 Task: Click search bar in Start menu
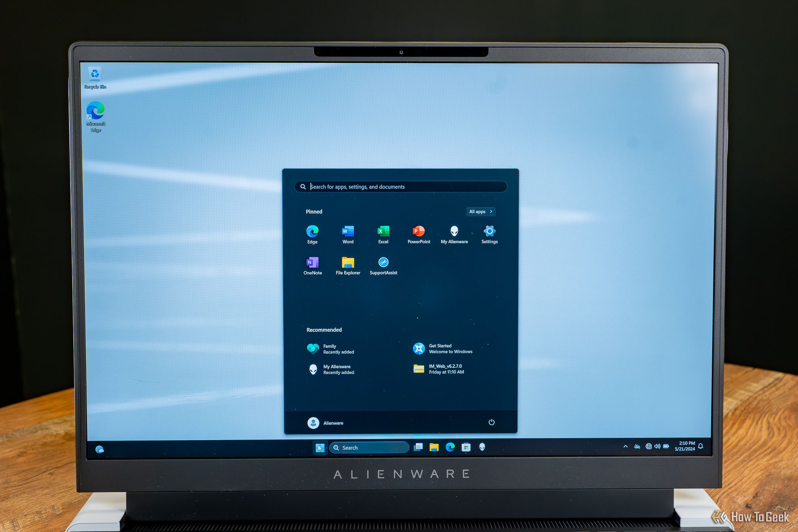401,187
